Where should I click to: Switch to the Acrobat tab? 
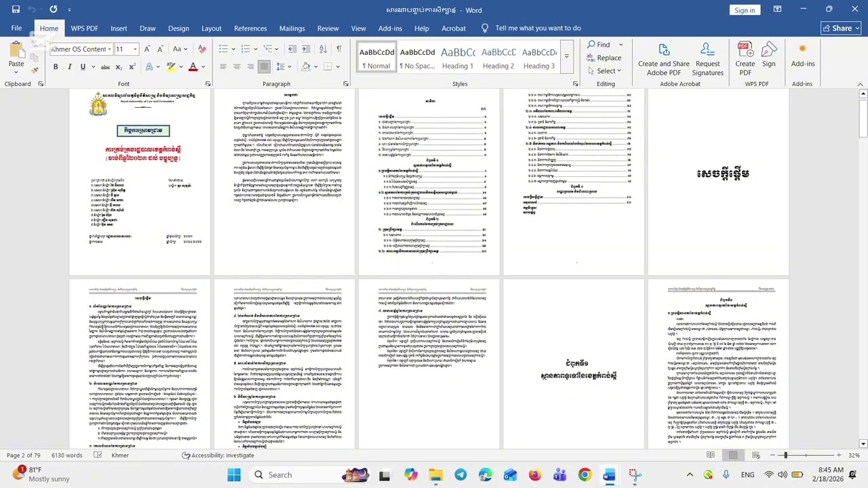[454, 28]
